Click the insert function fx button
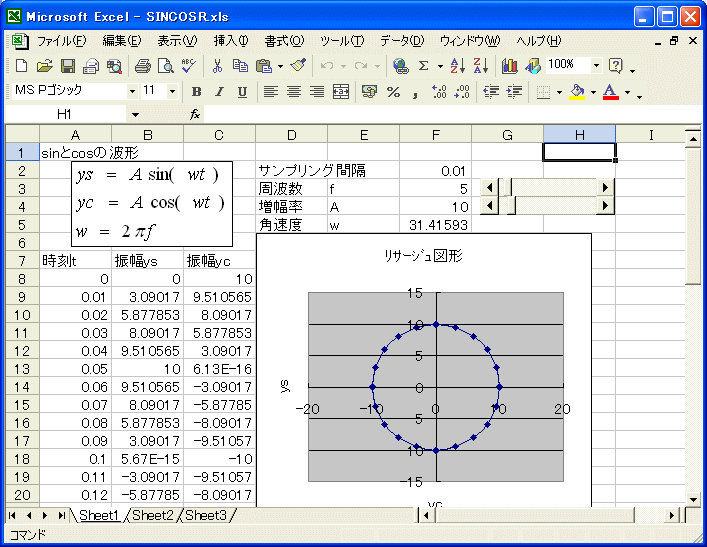Screen dimensions: 707x547 tap(195, 115)
